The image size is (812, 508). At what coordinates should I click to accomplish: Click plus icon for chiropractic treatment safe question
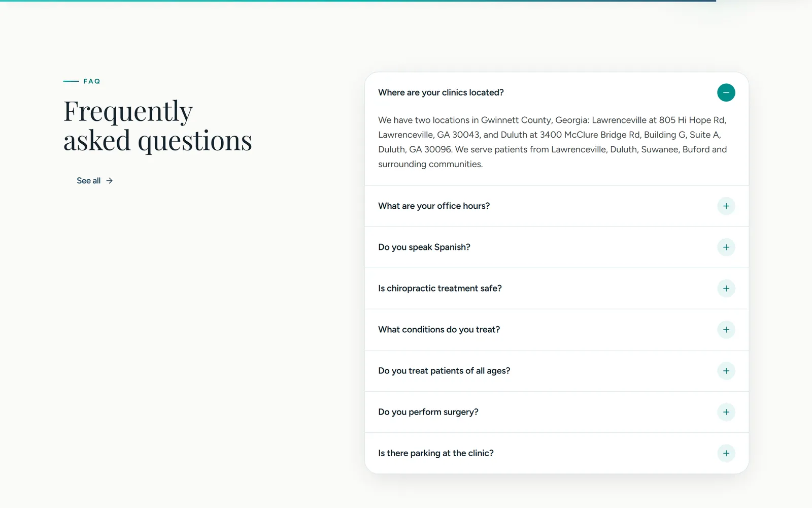tap(726, 289)
